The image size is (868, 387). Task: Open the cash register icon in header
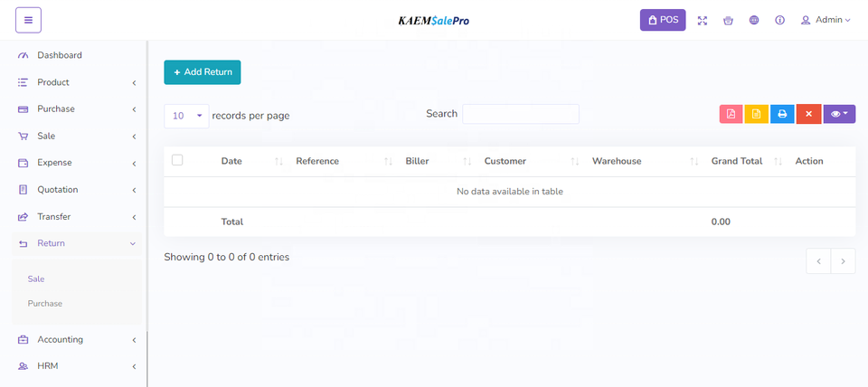click(x=728, y=20)
